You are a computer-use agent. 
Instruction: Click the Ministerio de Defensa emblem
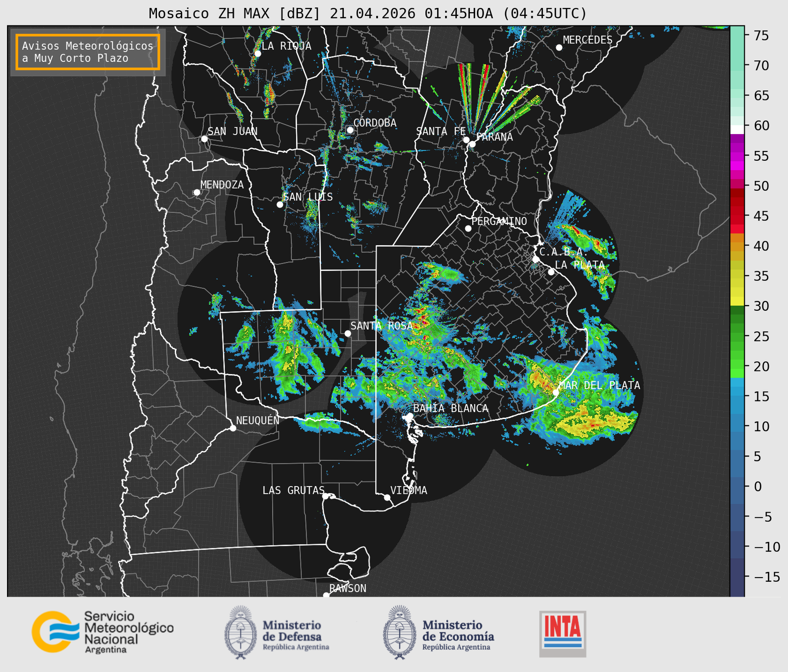click(x=241, y=632)
